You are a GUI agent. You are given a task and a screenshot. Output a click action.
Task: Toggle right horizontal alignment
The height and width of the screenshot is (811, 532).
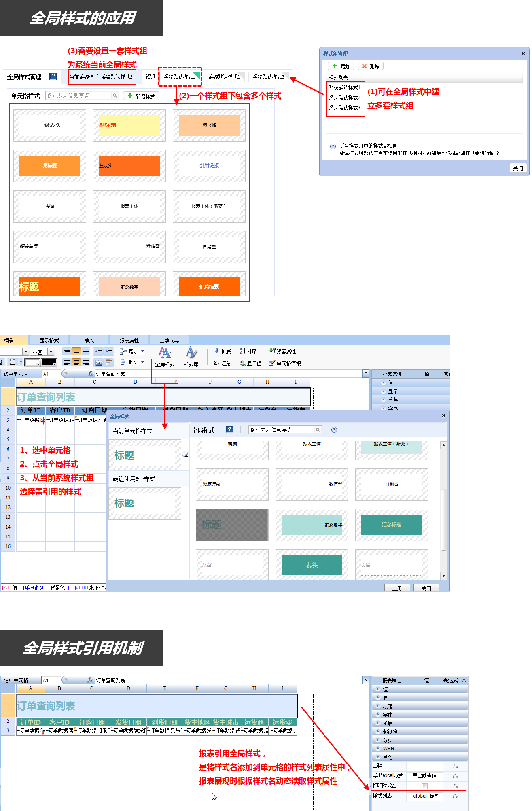click(x=86, y=362)
